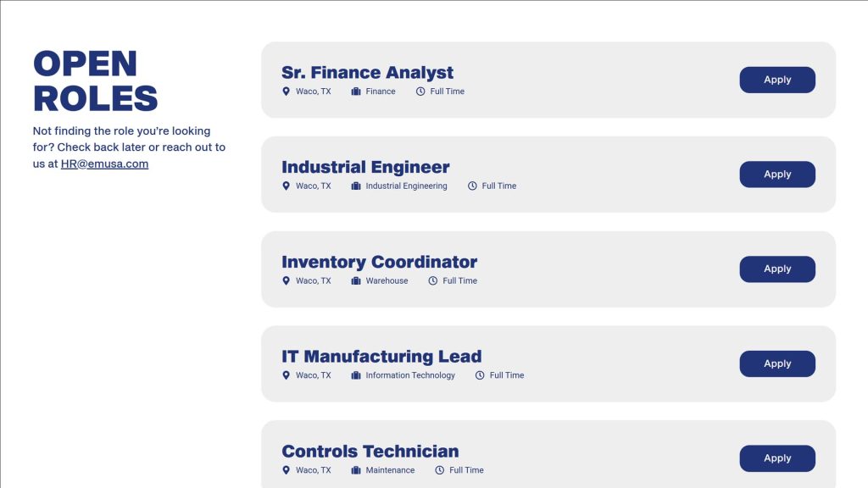Image resolution: width=868 pixels, height=488 pixels.
Task: Apply for the Sr. Finance Analyst role
Action: tap(777, 80)
